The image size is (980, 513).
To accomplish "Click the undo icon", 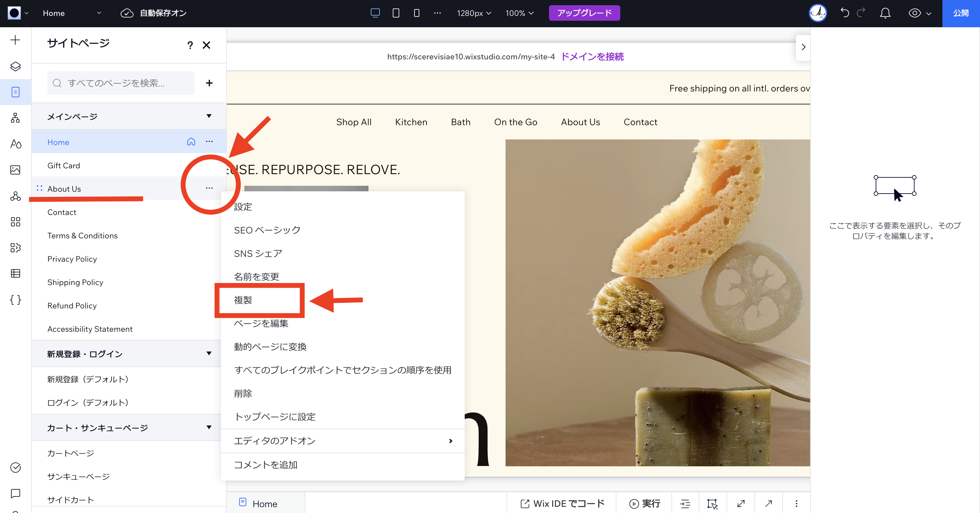I will [845, 13].
